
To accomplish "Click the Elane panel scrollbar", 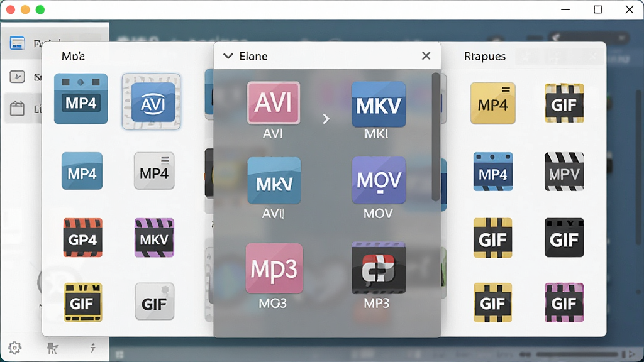I will pyautogui.click(x=435, y=136).
